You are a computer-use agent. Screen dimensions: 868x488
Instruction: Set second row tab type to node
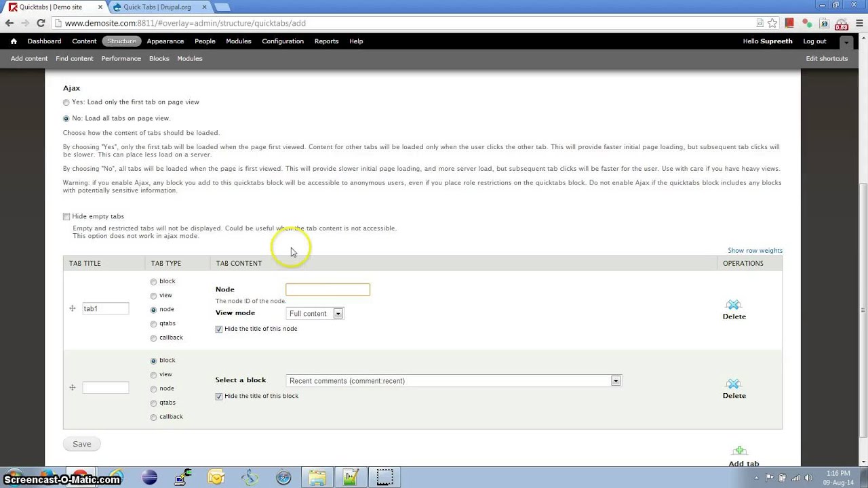[154, 389]
